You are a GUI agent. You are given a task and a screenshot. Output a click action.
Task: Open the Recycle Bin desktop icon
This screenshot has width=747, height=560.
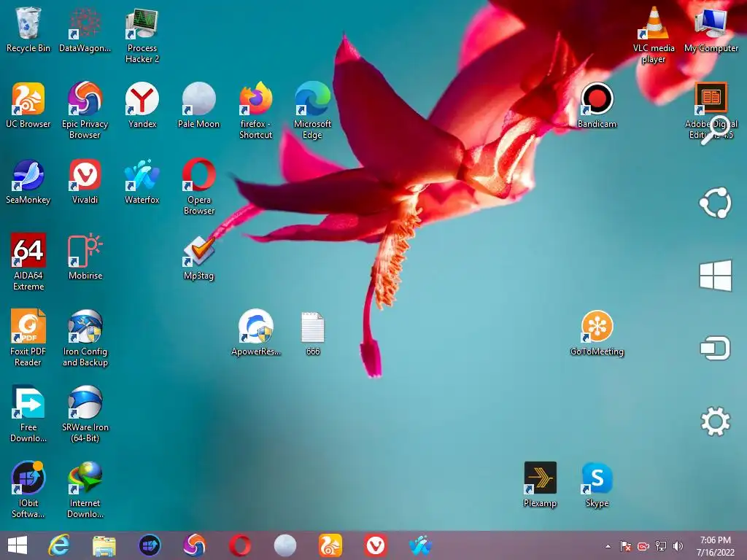28,29
